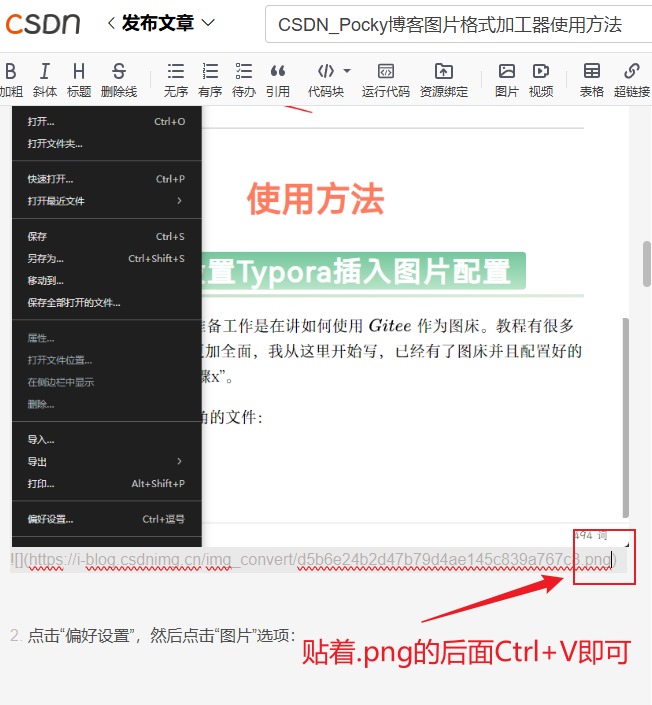Select 保存 in the menu

click(x=107, y=236)
